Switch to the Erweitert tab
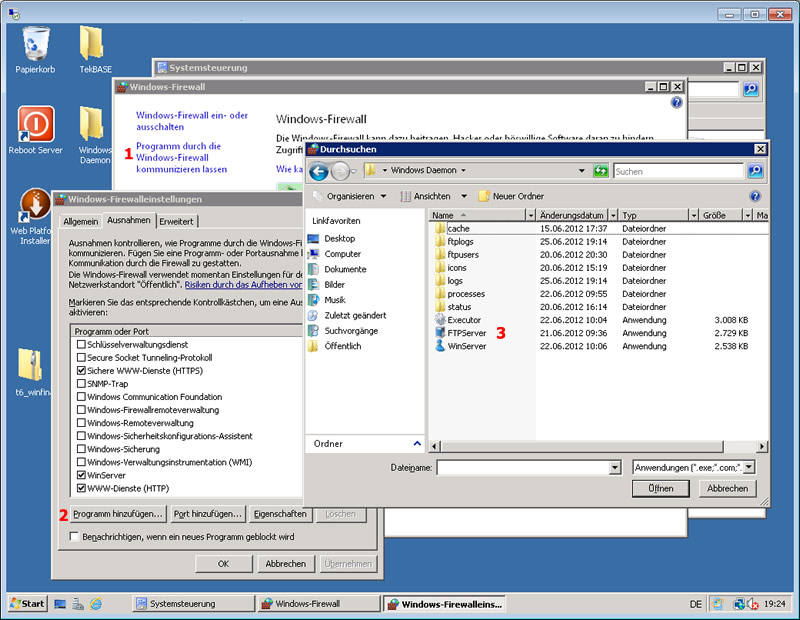The width and height of the screenshot is (800, 620). coord(177,221)
